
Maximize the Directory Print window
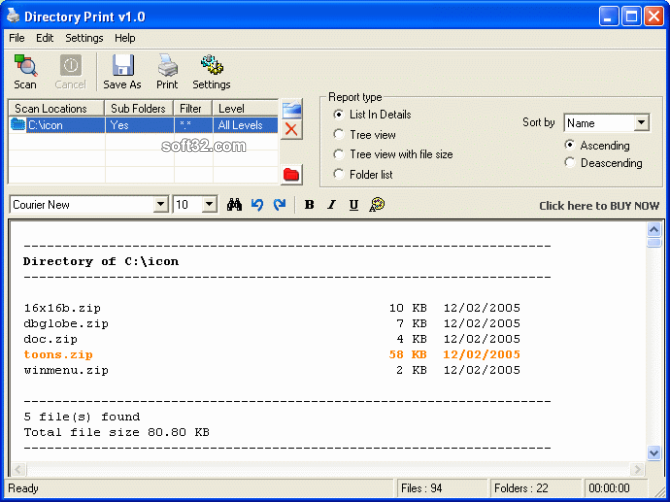631,17
